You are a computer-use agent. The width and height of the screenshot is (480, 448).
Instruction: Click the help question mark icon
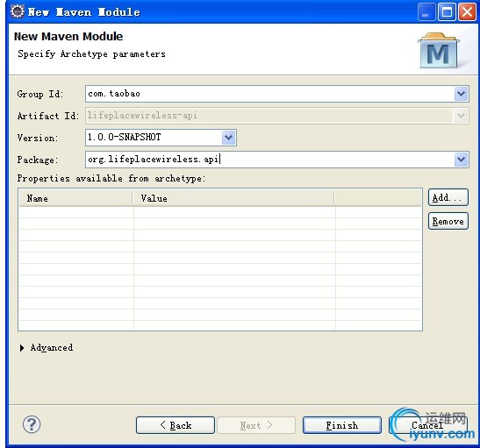(x=32, y=424)
